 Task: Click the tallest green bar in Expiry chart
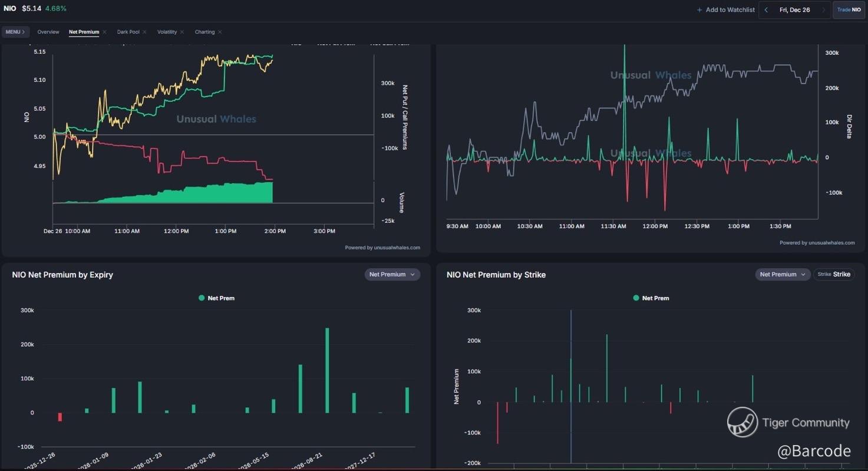[x=327, y=370]
